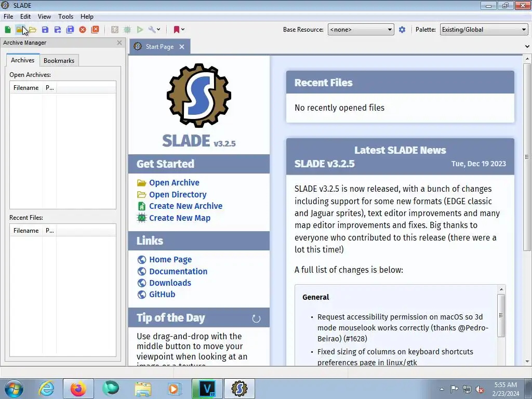The height and width of the screenshot is (399, 532).
Task: Click the "No recently opened files" text
Action: pyautogui.click(x=339, y=108)
